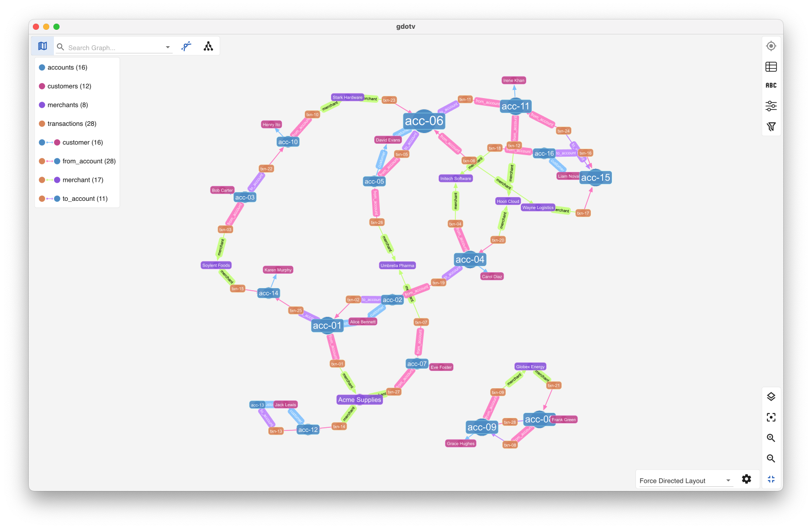Image resolution: width=812 pixels, height=529 pixels.
Task: Select the acc-02 account node
Action: pyautogui.click(x=393, y=300)
